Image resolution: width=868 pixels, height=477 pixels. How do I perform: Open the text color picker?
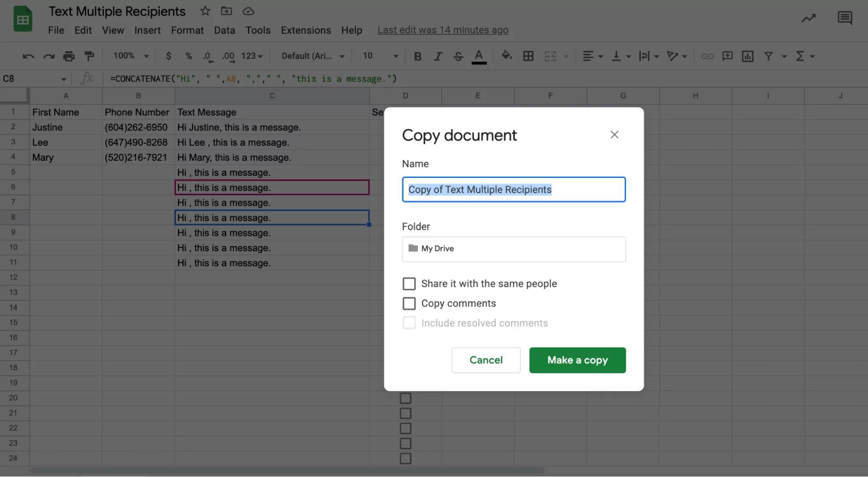[x=479, y=56]
